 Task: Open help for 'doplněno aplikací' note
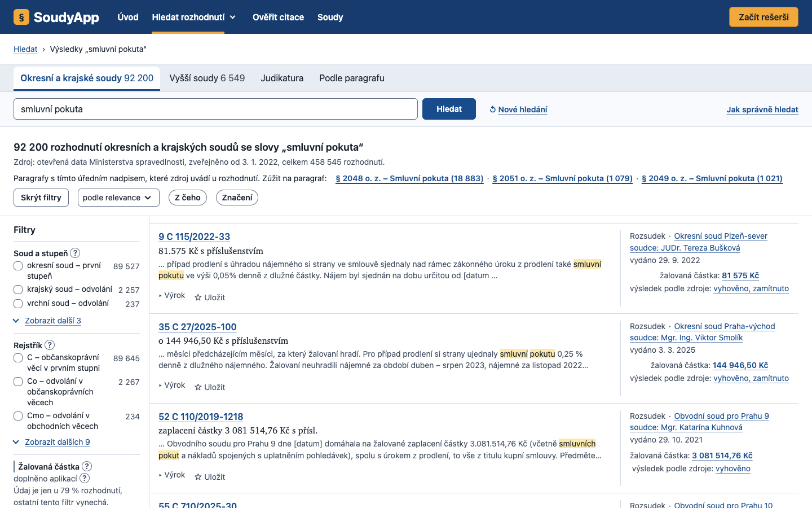[x=85, y=478]
